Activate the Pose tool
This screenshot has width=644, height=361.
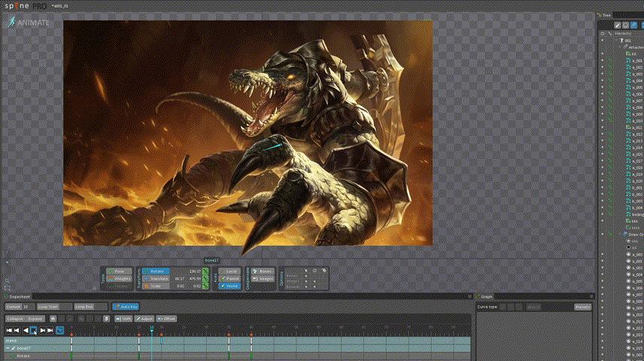(119, 271)
